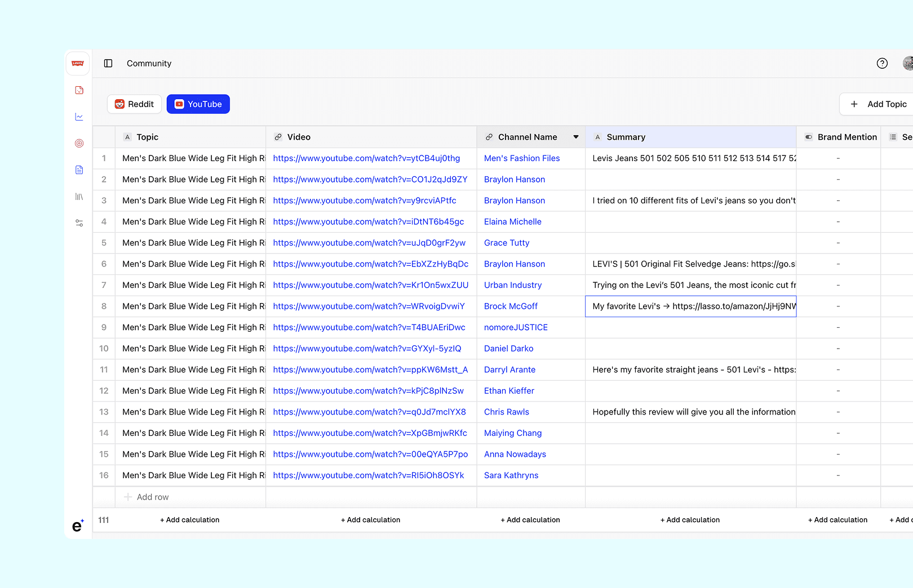Viewport: 913px width, 588px height.
Task: Click the text type icon beside Summary header
Action: [597, 137]
